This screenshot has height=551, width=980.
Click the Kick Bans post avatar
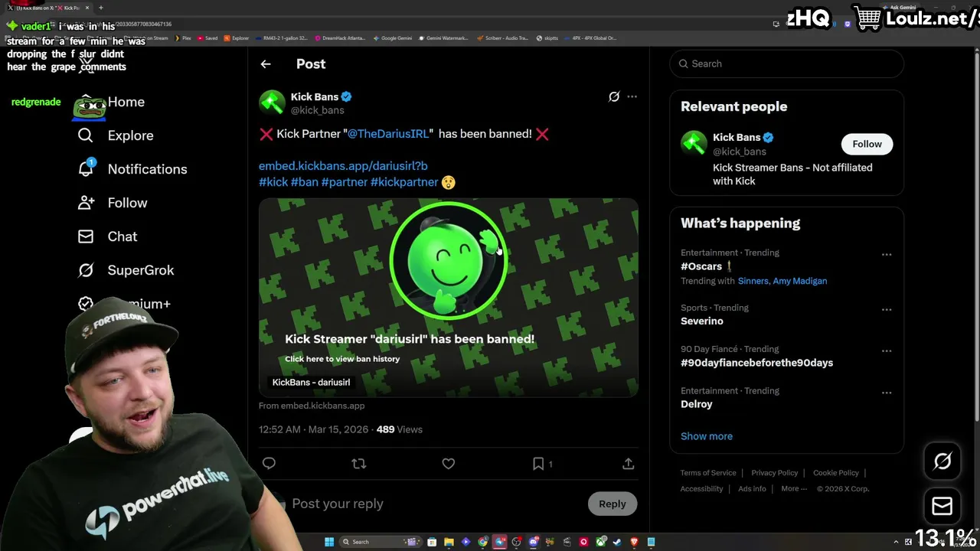pos(272,103)
